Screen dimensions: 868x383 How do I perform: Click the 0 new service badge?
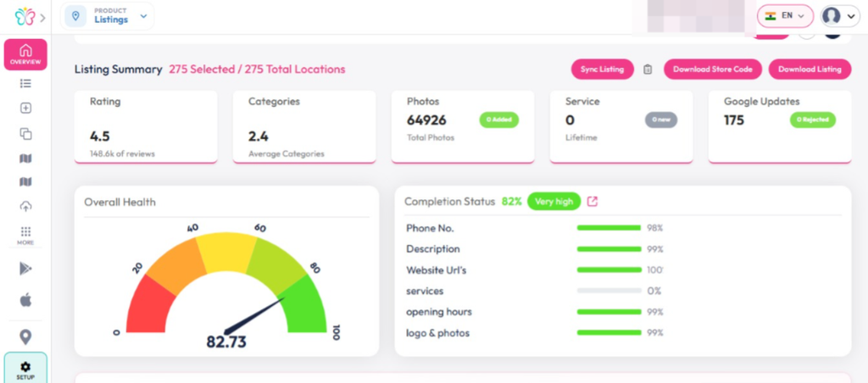[661, 120]
